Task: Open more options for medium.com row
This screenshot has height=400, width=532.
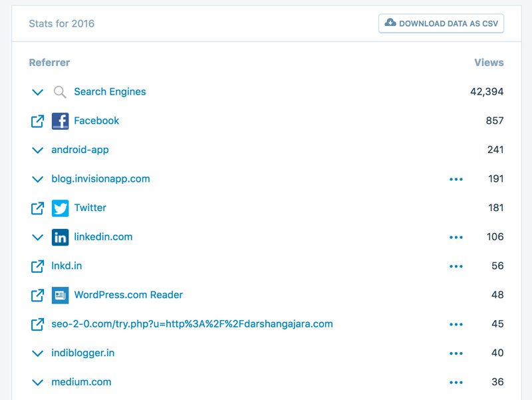Action: [x=456, y=383]
